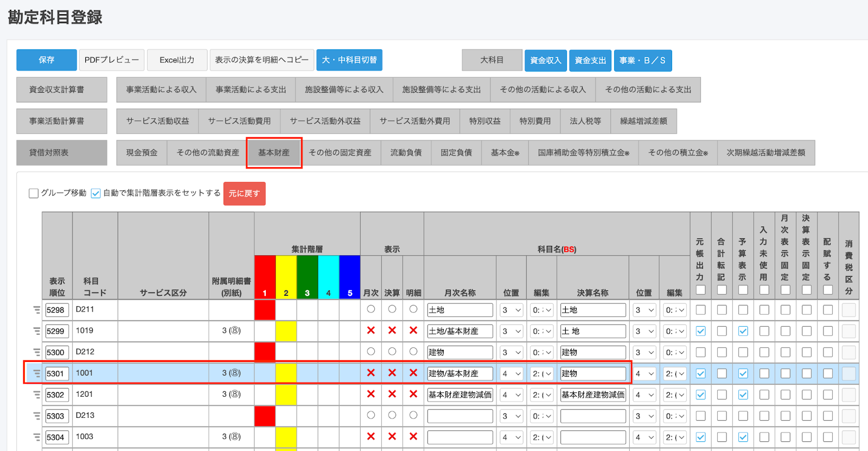Open 事業活動による収入 tab

pos(161,90)
